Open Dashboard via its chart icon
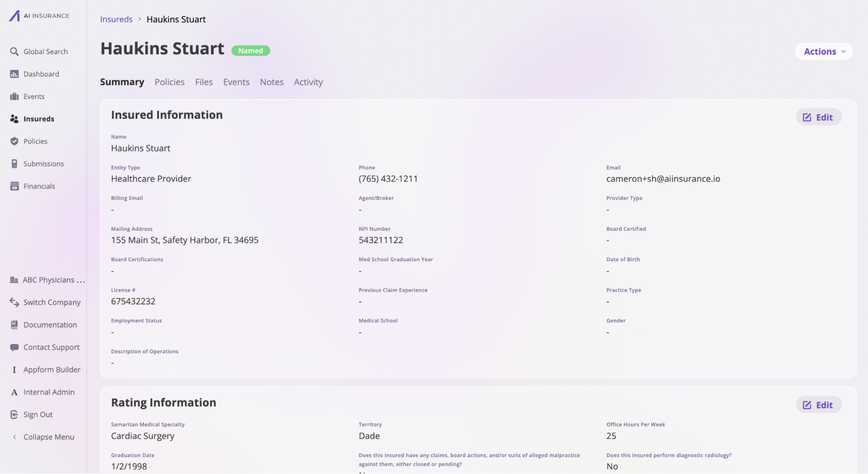Image resolution: width=868 pixels, height=474 pixels. tap(14, 74)
